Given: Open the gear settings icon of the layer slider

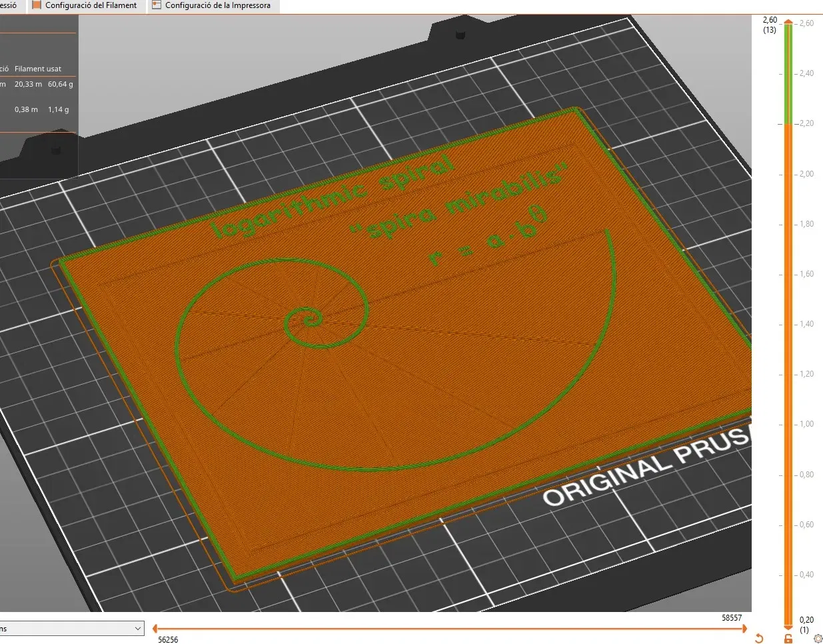Looking at the screenshot, I should [818, 639].
